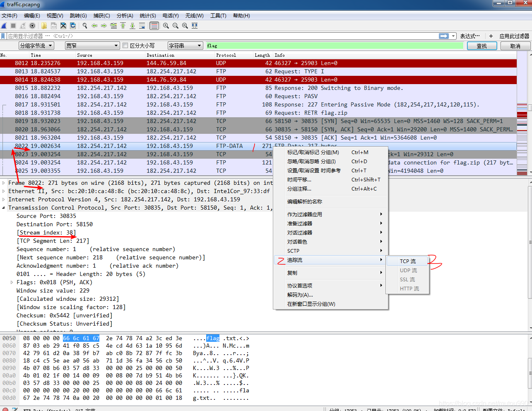Image resolution: width=532 pixels, height=411 pixels.
Task: Select the Stream index: 38 line
Action: tap(46, 232)
